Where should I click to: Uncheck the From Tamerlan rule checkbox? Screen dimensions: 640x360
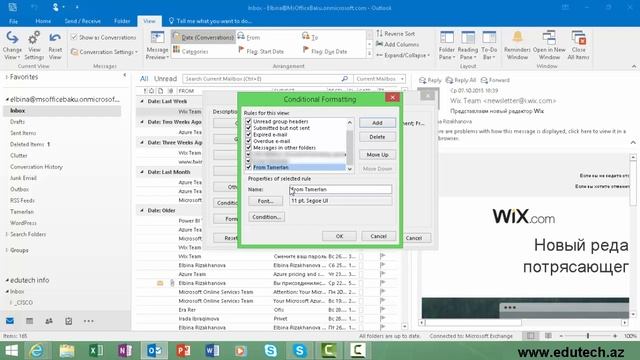point(248,167)
